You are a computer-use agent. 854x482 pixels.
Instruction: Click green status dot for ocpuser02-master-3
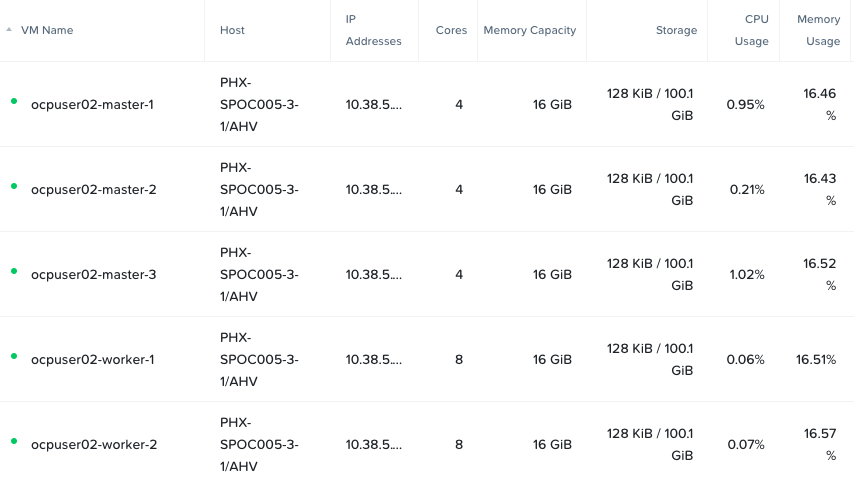click(x=14, y=271)
